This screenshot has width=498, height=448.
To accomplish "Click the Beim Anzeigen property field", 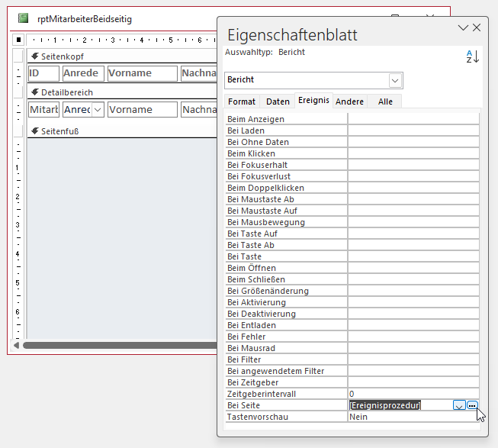I will (x=413, y=119).
